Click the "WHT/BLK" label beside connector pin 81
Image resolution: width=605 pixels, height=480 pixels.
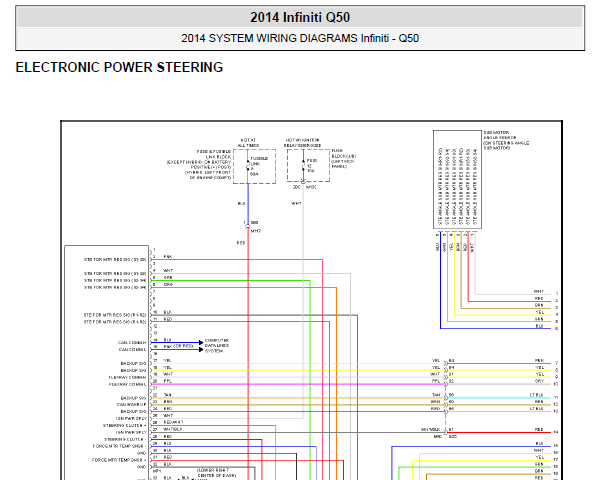[x=430, y=429]
